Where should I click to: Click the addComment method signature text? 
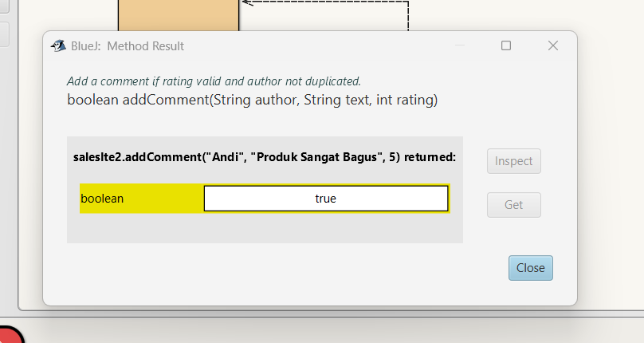coord(252,101)
